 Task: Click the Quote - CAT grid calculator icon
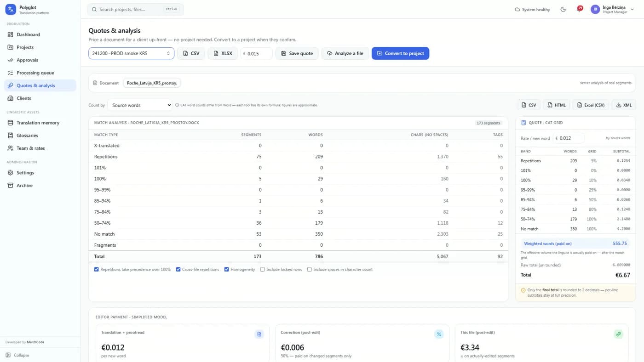(523, 123)
